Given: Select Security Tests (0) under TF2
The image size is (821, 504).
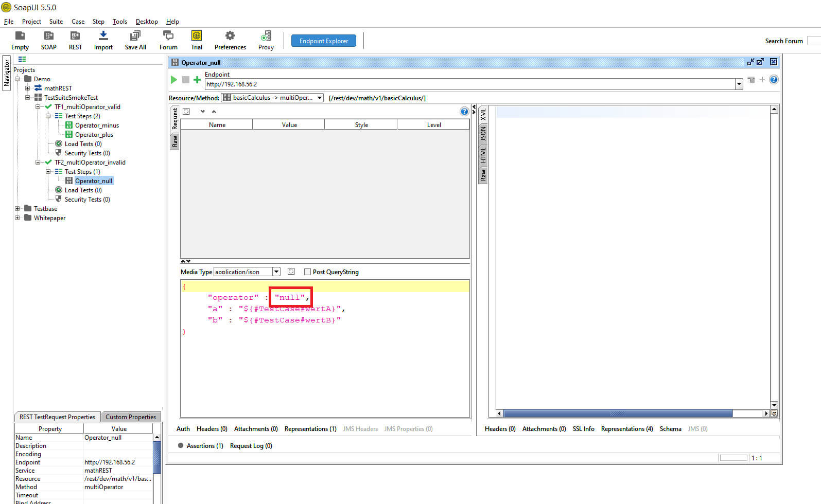Looking at the screenshot, I should (x=87, y=200).
